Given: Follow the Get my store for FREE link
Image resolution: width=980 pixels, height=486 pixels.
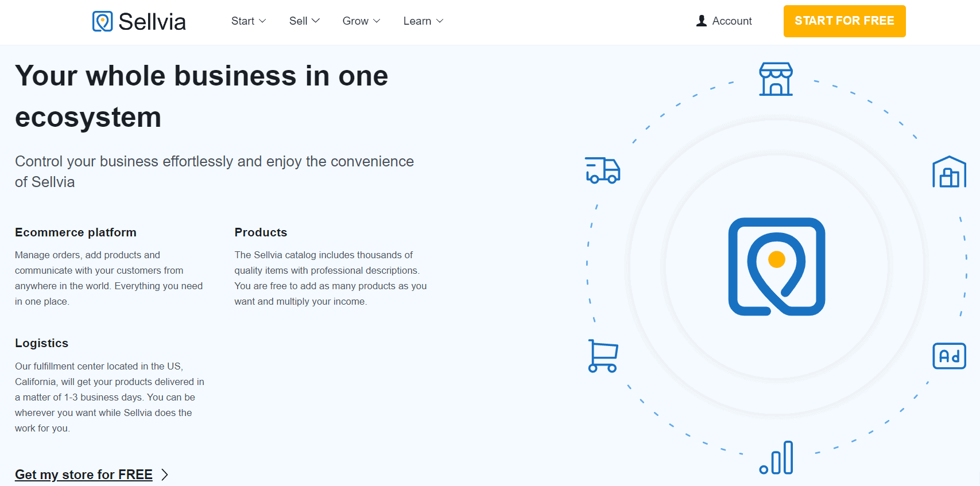Looking at the screenshot, I should pyautogui.click(x=84, y=475).
